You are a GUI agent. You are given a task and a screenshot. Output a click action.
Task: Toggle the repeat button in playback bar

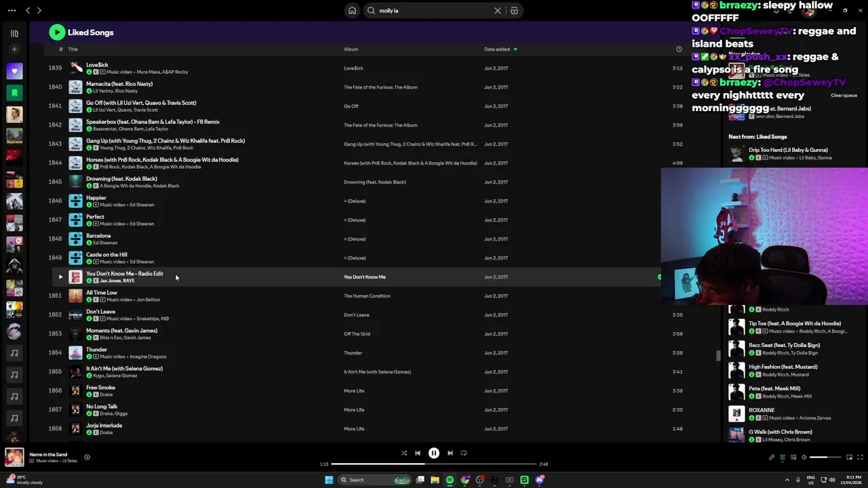click(464, 453)
